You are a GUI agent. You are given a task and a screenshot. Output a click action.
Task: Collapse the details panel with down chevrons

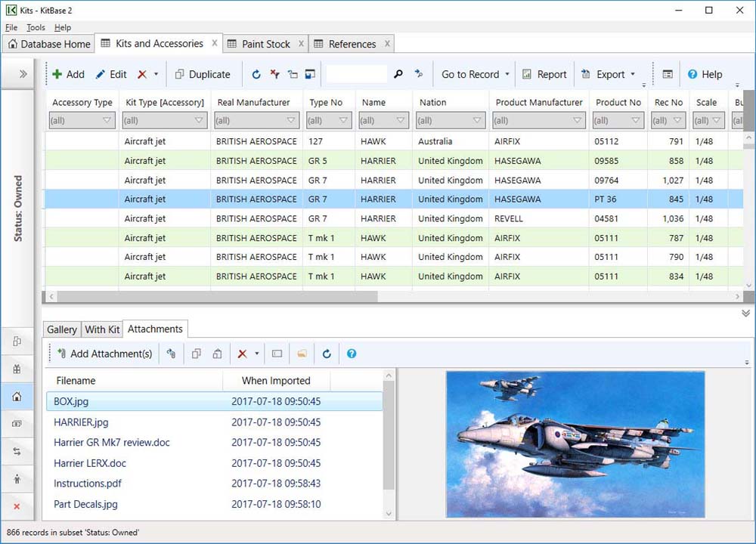pyautogui.click(x=745, y=314)
